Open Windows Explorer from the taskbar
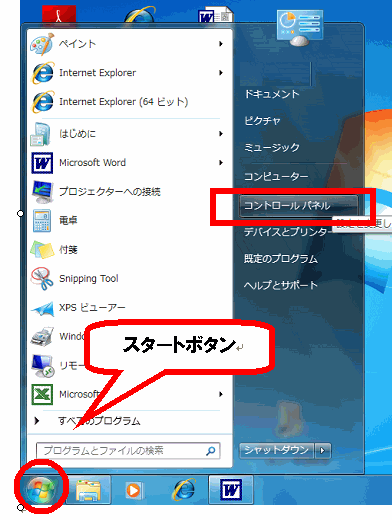Image resolution: width=392 pixels, height=520 pixels. [88, 490]
